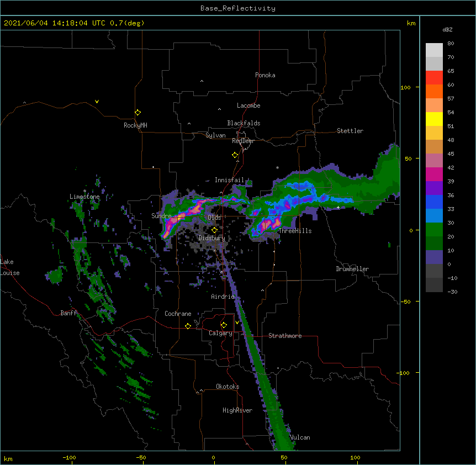Image resolution: width=476 pixels, height=465 pixels.
Task: Click the Okotoks label
Action: [x=228, y=387]
